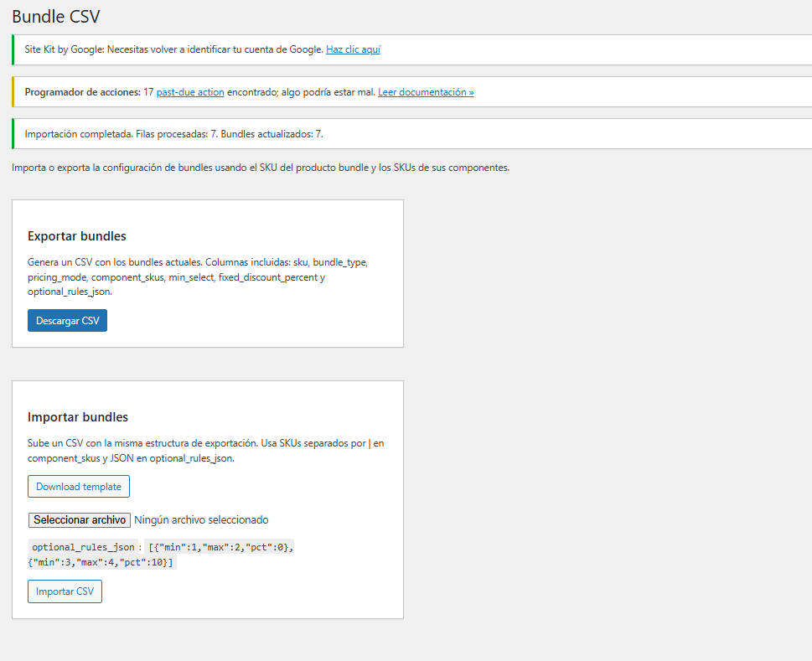Image resolution: width=812 pixels, height=661 pixels.
Task: Click the "Download template" button
Action: pos(78,486)
